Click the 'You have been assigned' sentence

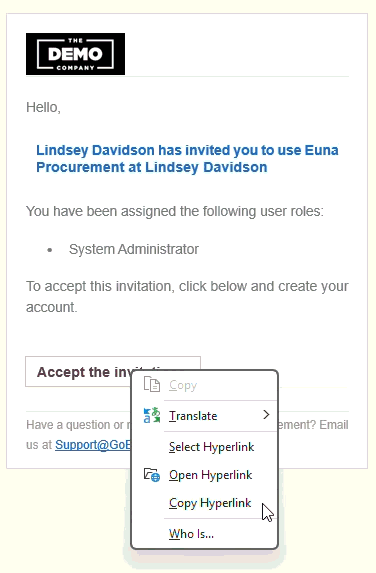point(175,211)
